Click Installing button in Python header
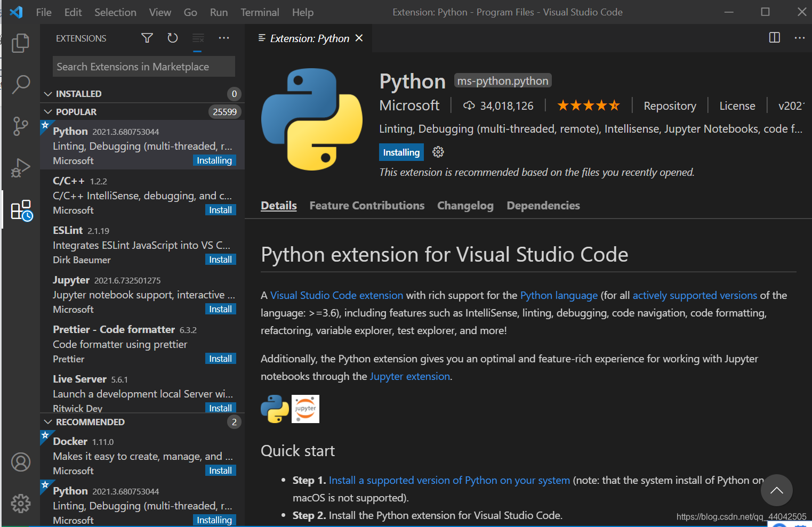Image resolution: width=812 pixels, height=527 pixels. 401,152
